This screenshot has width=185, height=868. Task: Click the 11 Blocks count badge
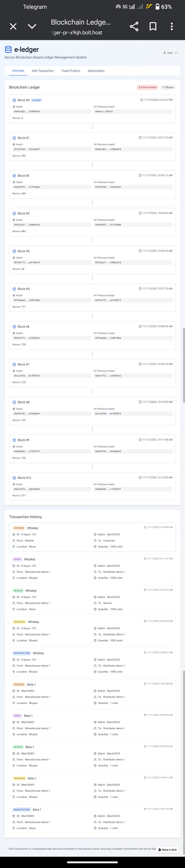168,87
